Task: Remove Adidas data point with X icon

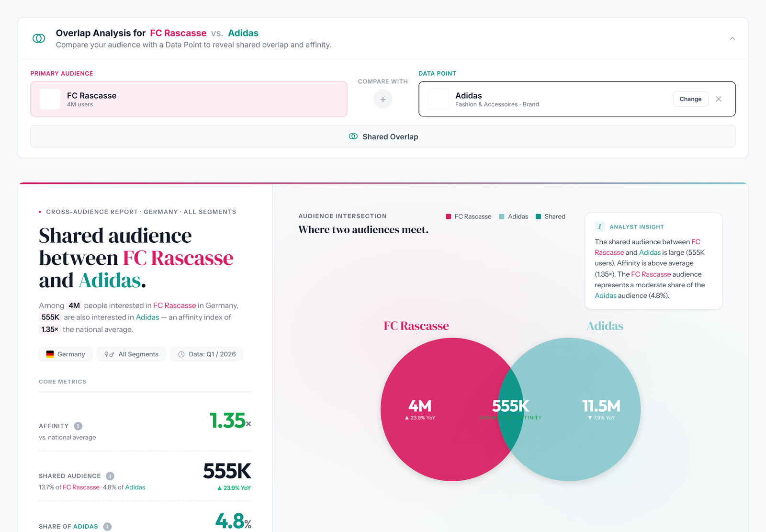Action: tap(719, 99)
